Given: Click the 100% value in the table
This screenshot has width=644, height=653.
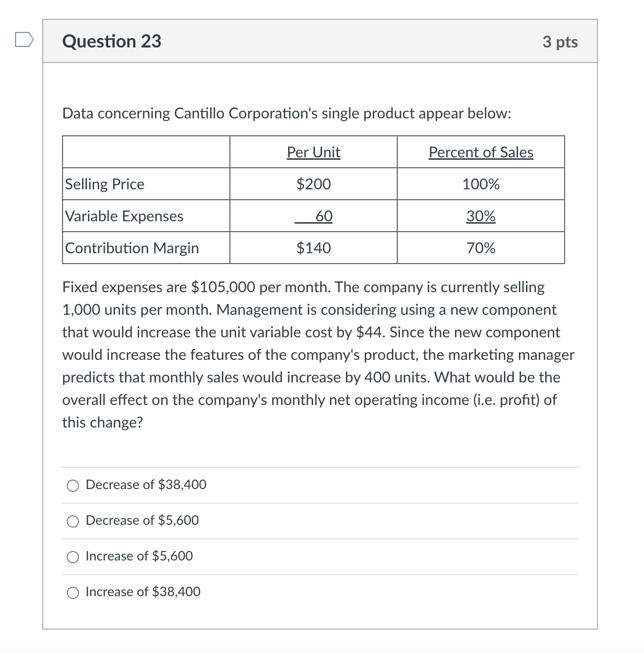Looking at the screenshot, I should pos(480,184).
